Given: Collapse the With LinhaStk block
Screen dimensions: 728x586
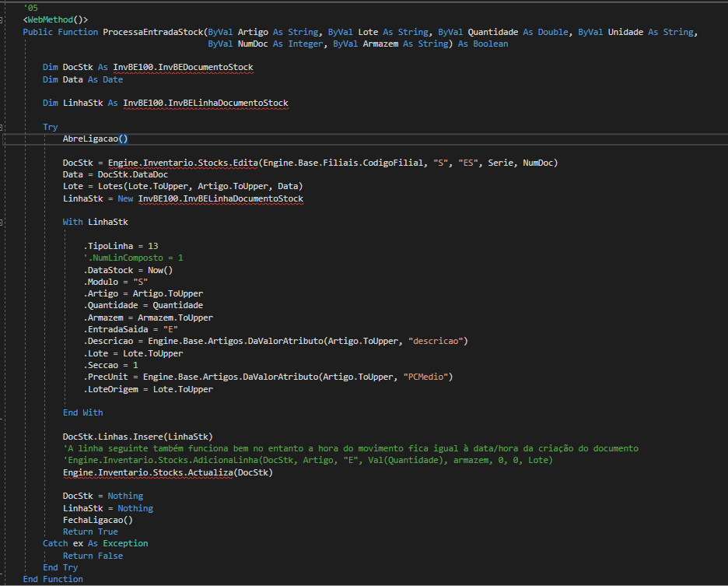Looking at the screenshot, I should point(3,222).
